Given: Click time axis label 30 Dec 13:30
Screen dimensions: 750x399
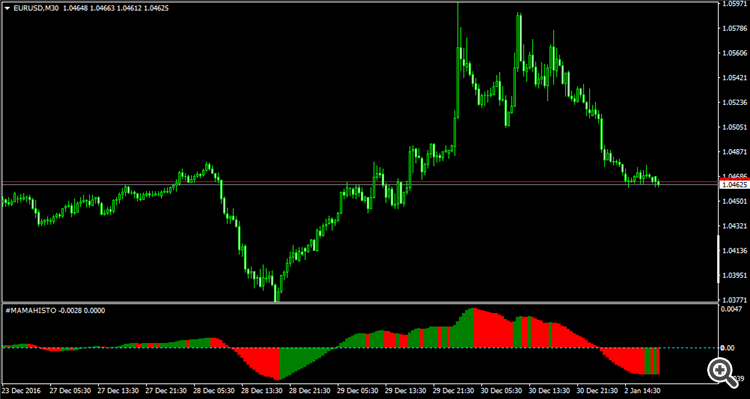Looking at the screenshot, I should [x=549, y=390].
